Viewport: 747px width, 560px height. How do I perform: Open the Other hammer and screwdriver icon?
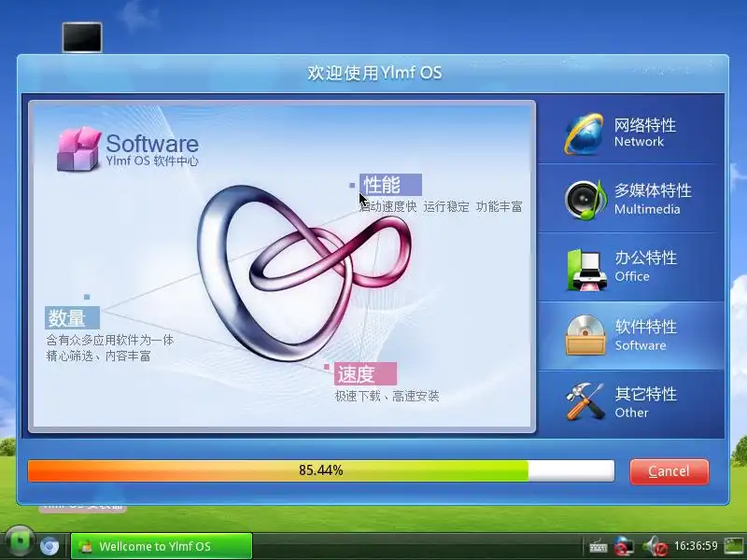(x=585, y=402)
